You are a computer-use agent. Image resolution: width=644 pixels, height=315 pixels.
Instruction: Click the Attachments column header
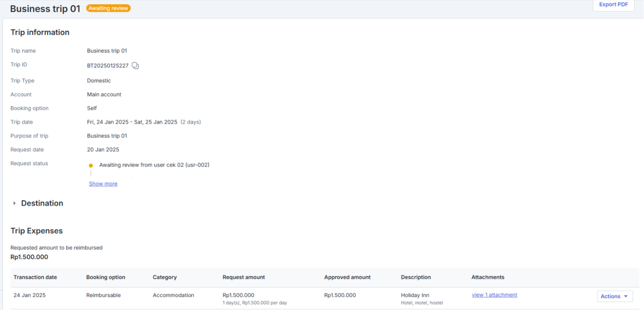pos(488,278)
